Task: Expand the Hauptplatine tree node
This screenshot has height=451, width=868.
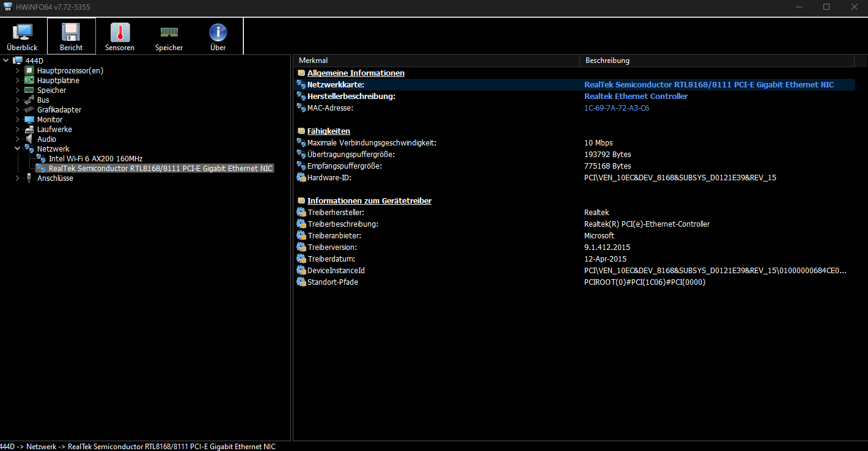Action: pos(17,80)
